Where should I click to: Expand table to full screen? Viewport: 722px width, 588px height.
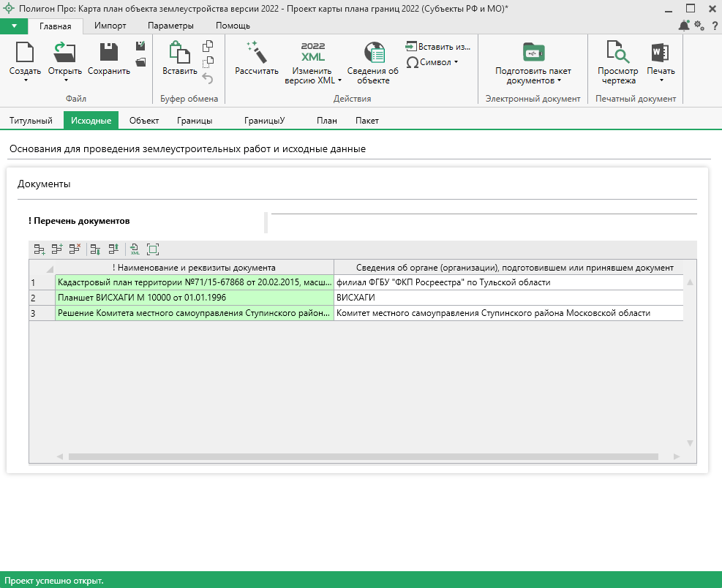coord(153,249)
